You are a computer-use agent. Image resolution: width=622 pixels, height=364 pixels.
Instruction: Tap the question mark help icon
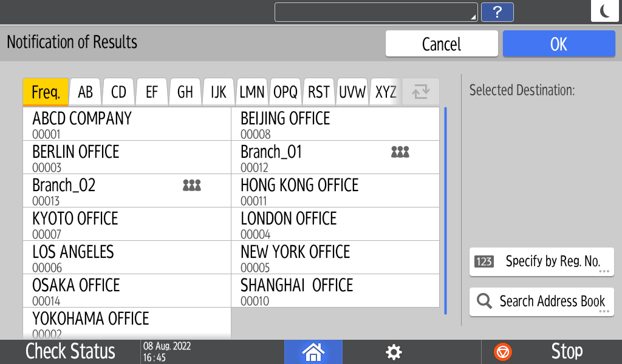497,12
